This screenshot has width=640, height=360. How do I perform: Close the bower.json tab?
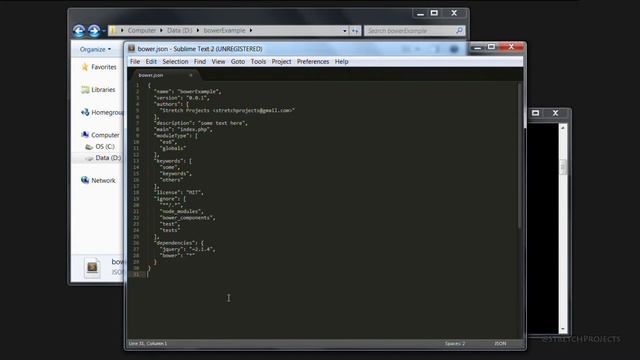click(x=191, y=75)
